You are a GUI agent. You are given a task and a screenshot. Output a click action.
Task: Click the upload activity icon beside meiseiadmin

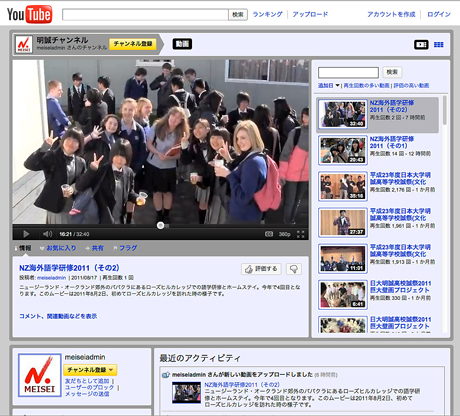coord(166,375)
